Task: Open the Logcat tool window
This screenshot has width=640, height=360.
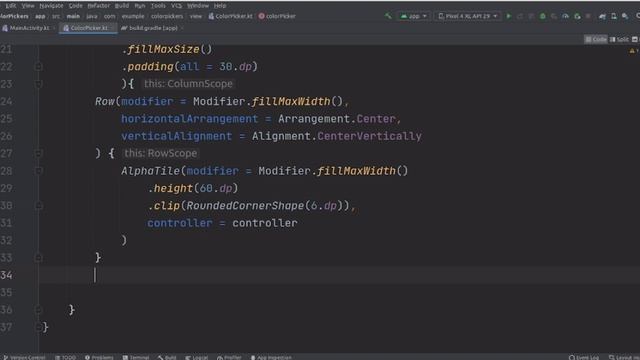Action: 196,357
